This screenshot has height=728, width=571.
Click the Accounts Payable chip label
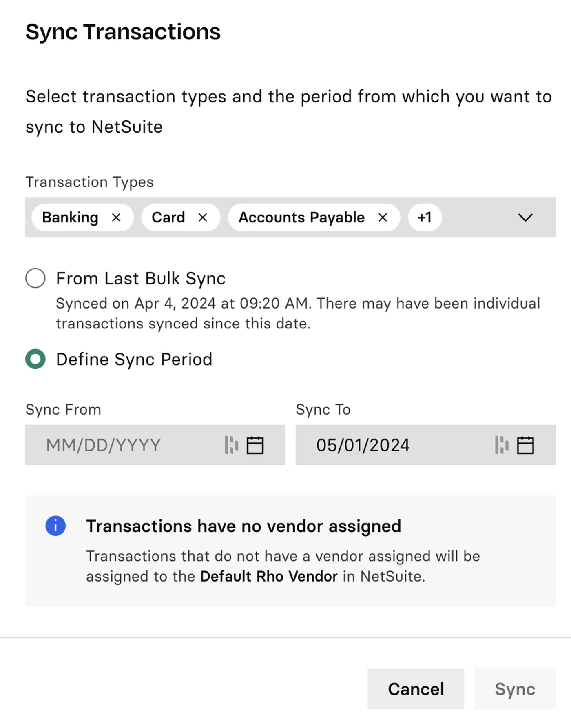[x=301, y=218]
